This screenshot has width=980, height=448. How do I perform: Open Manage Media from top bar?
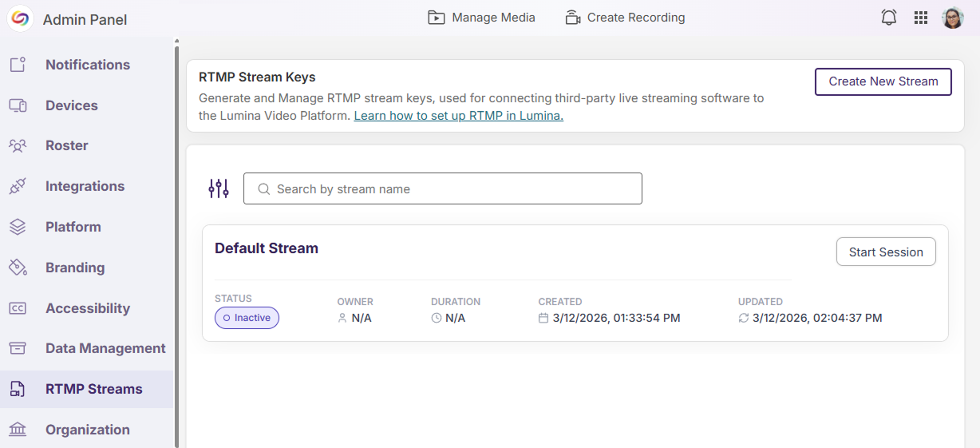481,18
